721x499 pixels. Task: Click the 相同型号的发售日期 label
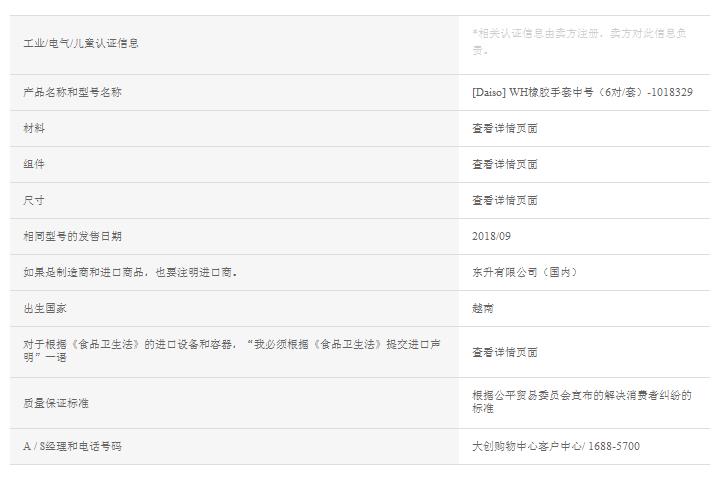point(72,236)
